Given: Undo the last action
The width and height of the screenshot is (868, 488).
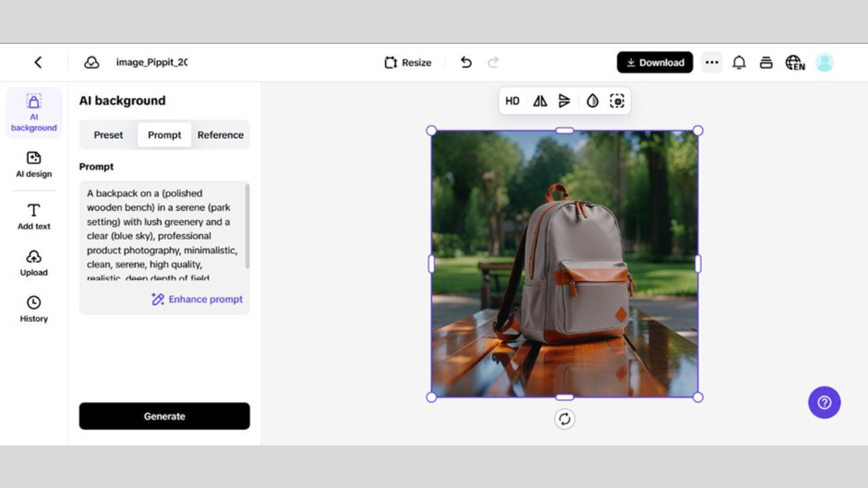Looking at the screenshot, I should pos(466,62).
